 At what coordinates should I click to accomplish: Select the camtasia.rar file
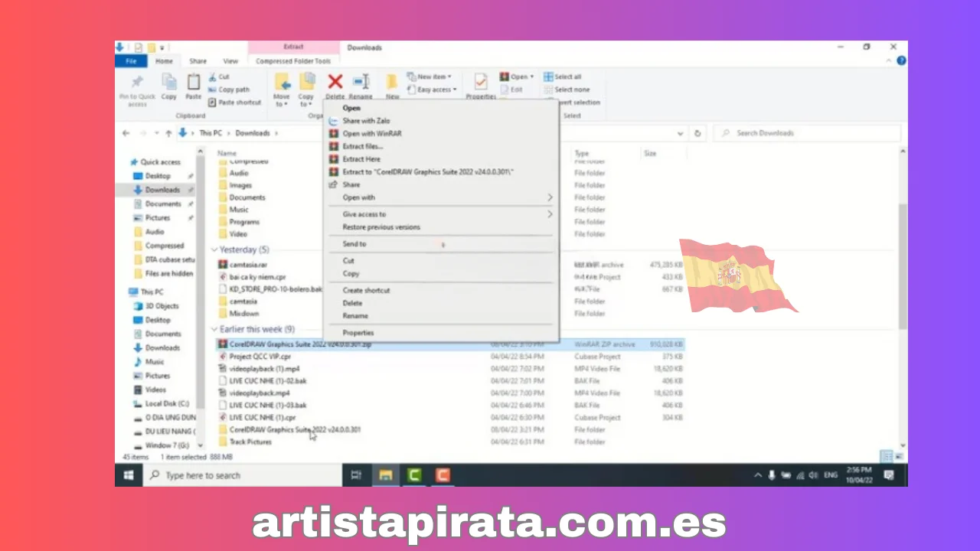(x=247, y=265)
